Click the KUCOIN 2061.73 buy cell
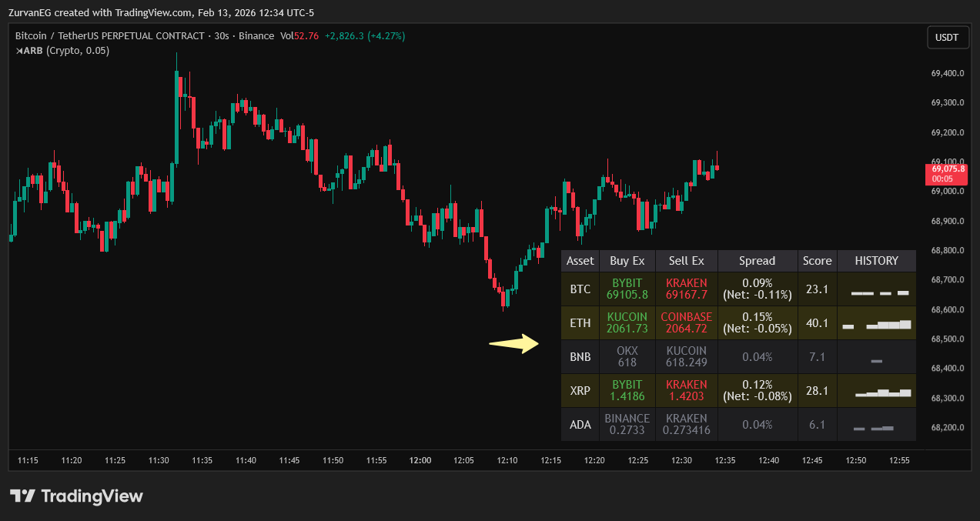Screen dimensions: 980x521 pos(627,323)
